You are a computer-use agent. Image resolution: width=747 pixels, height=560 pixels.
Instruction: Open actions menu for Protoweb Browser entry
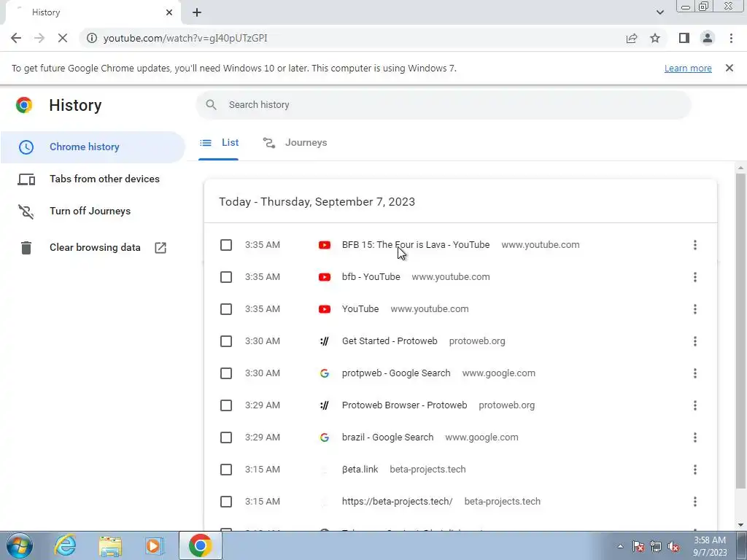click(x=695, y=405)
